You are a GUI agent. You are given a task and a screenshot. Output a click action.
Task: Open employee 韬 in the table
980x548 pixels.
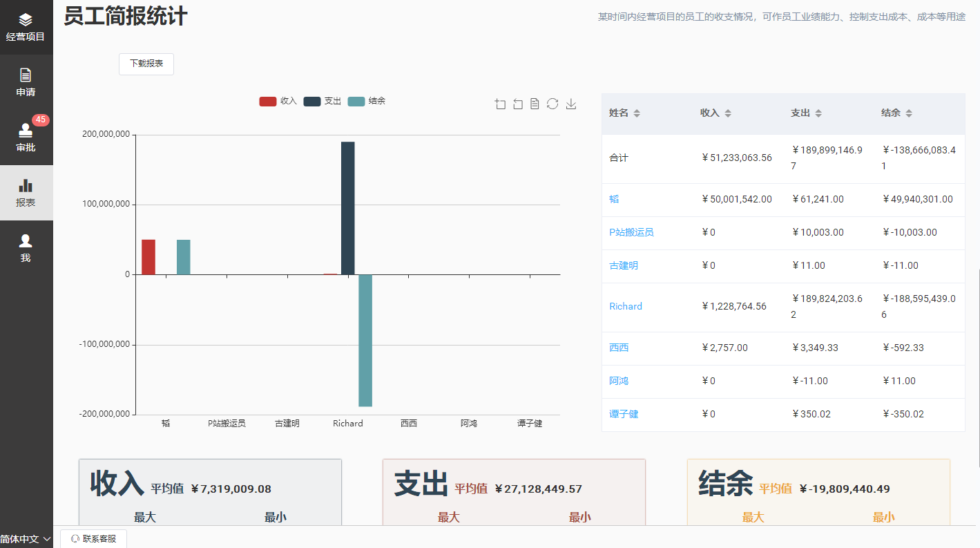tap(614, 199)
